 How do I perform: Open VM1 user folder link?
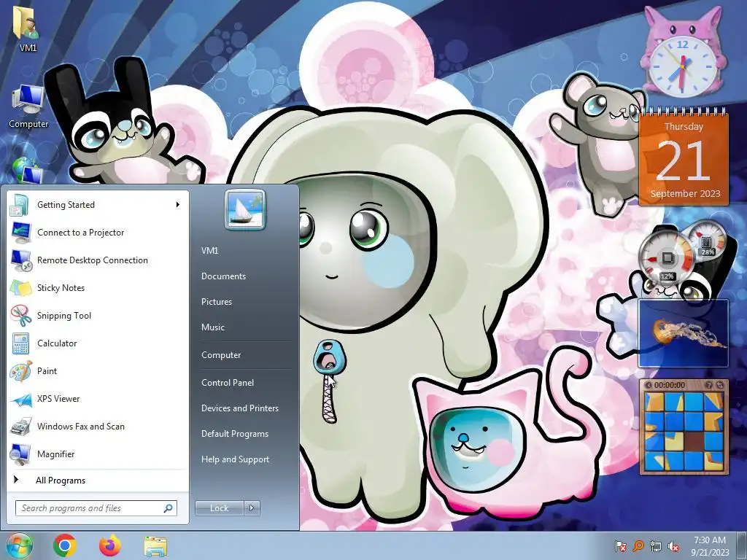tap(209, 251)
